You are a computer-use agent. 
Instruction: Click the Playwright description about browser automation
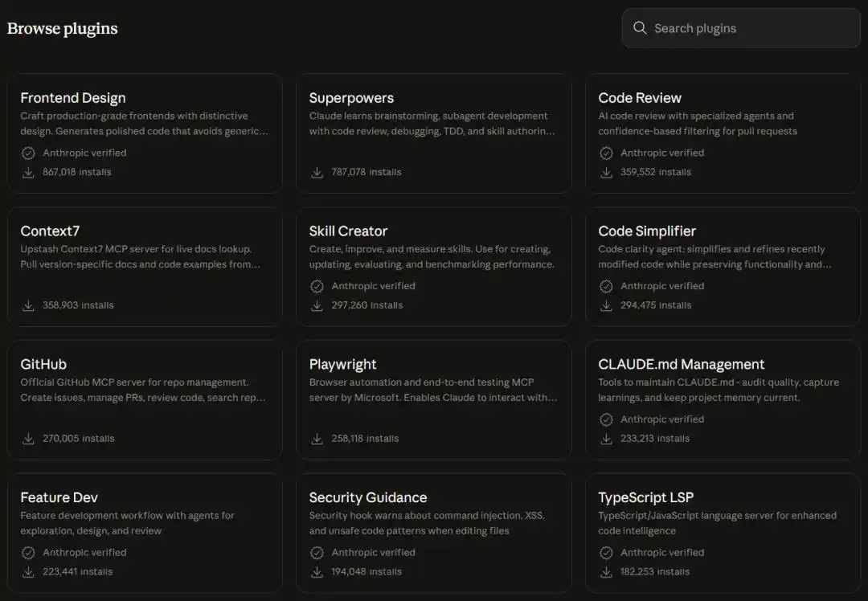coord(433,390)
